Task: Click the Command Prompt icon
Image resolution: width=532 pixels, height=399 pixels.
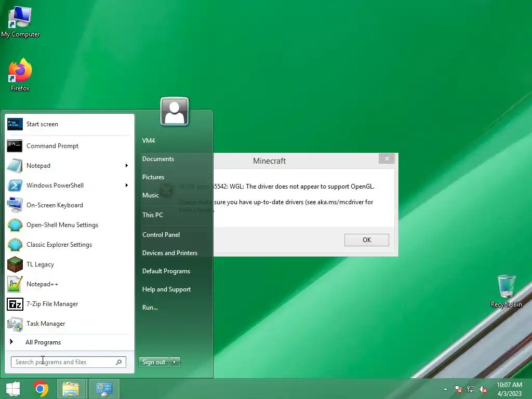Action: coord(15,146)
